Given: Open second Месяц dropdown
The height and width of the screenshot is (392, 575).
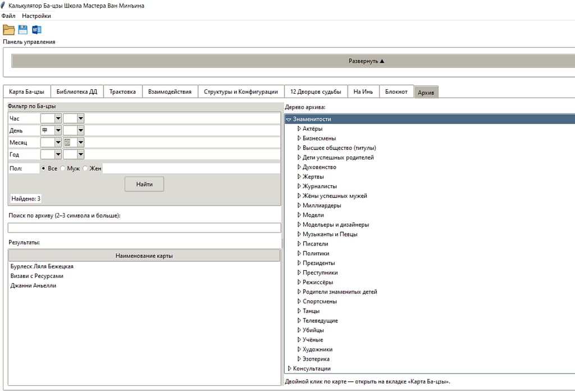Looking at the screenshot, I should tap(81, 142).
